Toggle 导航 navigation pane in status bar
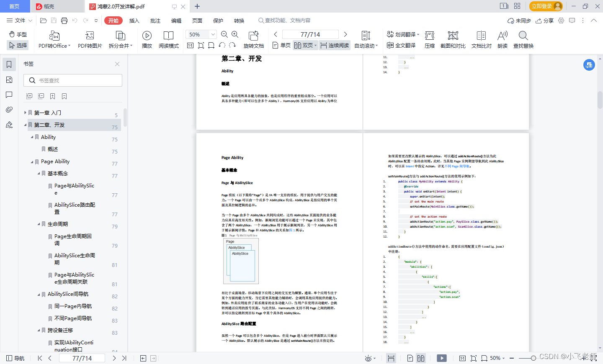Screen dimensions: 603x364 (15, 358)
